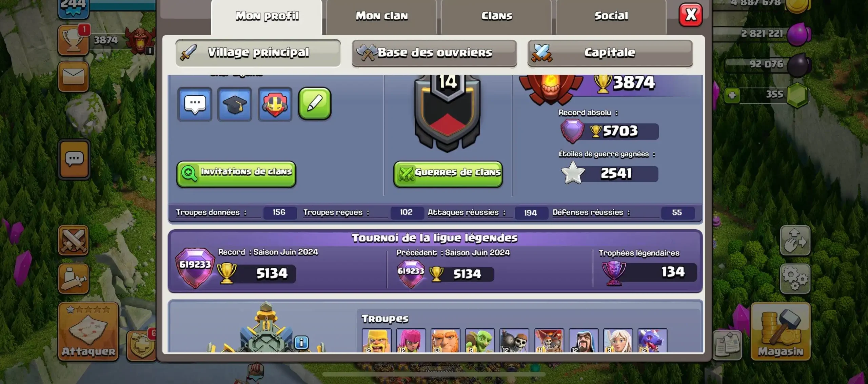Click the graduation cap icon button
868x384 pixels.
(235, 104)
